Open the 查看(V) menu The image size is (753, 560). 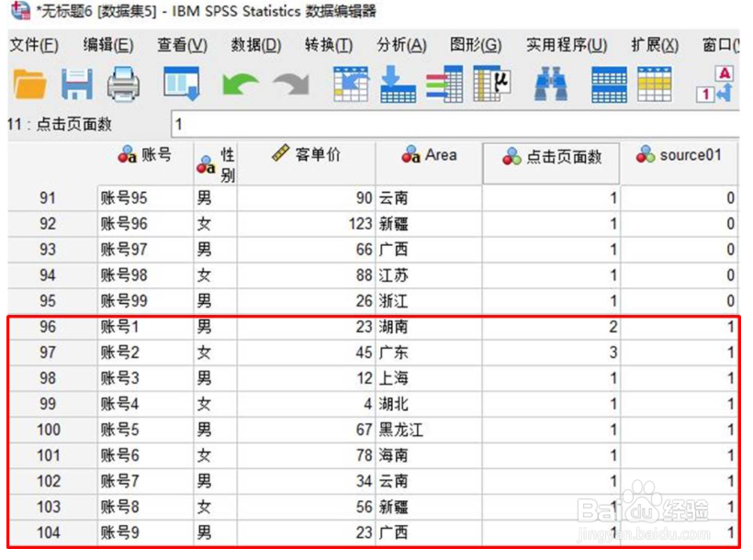pos(183,45)
